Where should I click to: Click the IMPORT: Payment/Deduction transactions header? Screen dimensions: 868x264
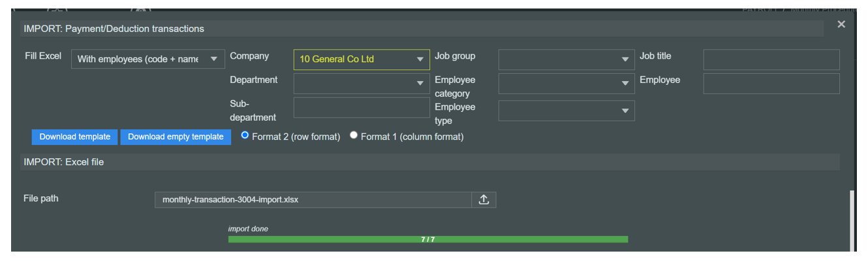click(114, 29)
